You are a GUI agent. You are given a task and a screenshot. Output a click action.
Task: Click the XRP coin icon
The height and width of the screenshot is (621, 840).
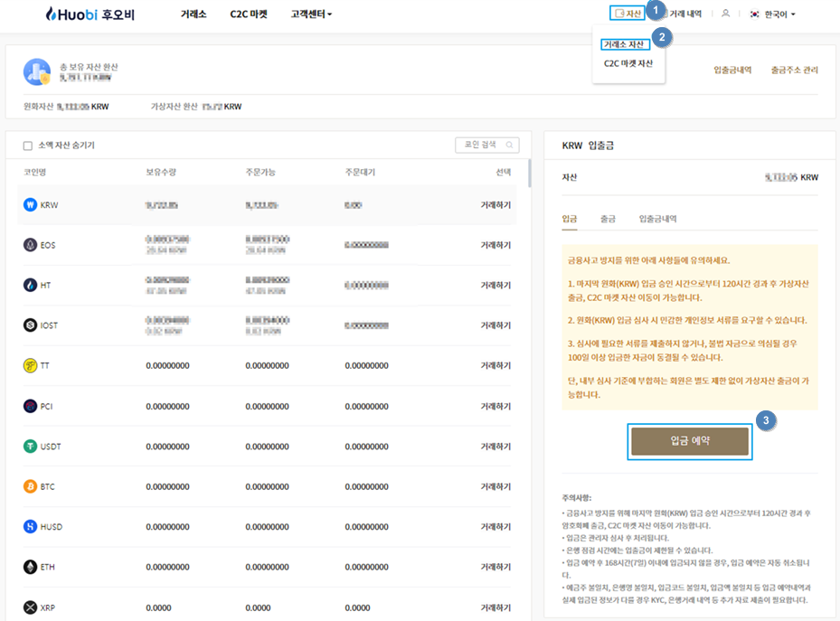coord(31,607)
